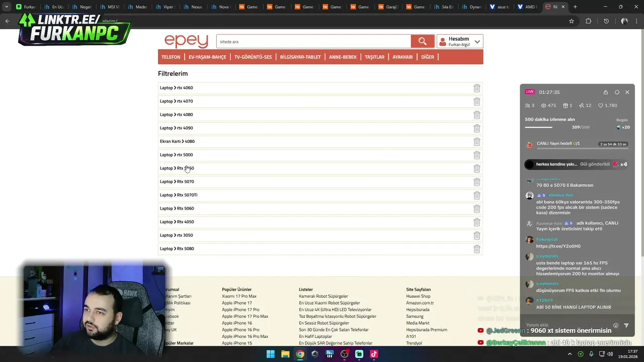Image resolution: width=644 pixels, height=362 pixels.
Task: Open Windows Start menu
Action: coord(270,354)
